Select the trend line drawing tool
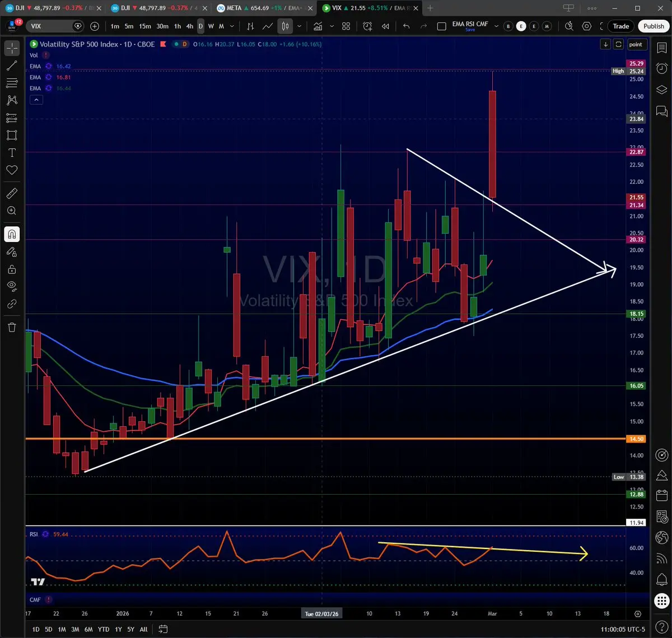The image size is (672, 638). 11,66
